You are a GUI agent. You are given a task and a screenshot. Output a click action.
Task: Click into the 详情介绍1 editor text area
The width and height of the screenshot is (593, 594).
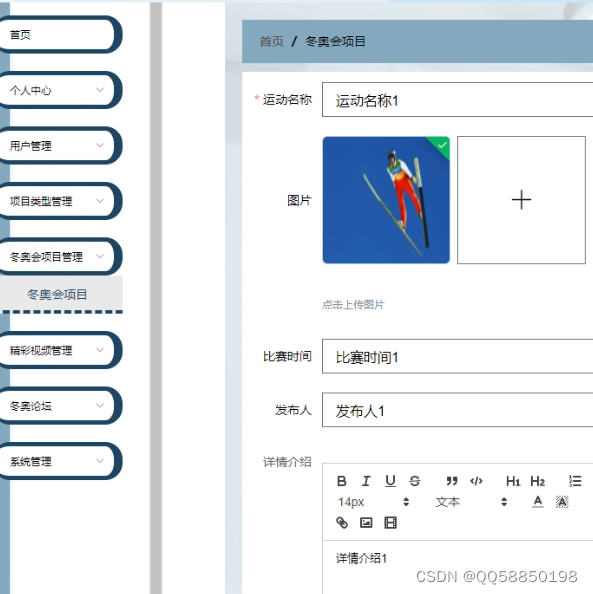458,567
